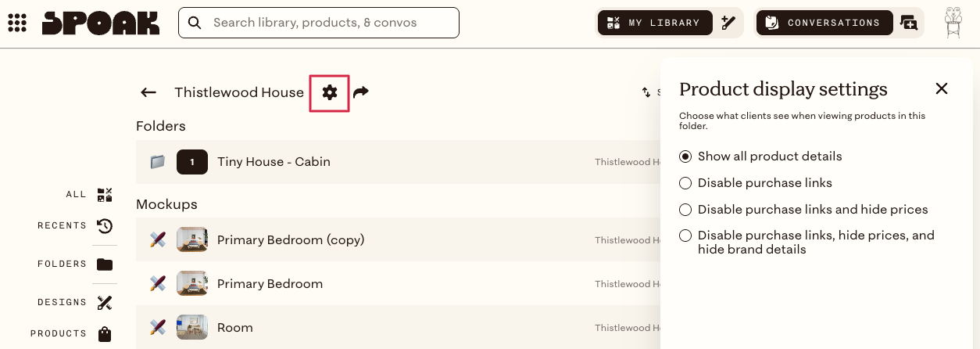Go to Designs in the sidebar
Viewport: 980px width, 349px height.
coord(75,302)
